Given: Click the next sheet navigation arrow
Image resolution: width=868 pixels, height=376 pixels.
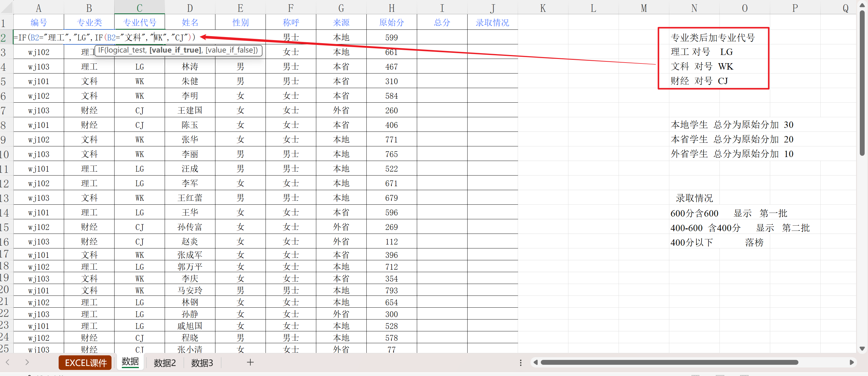Looking at the screenshot, I should (x=27, y=363).
